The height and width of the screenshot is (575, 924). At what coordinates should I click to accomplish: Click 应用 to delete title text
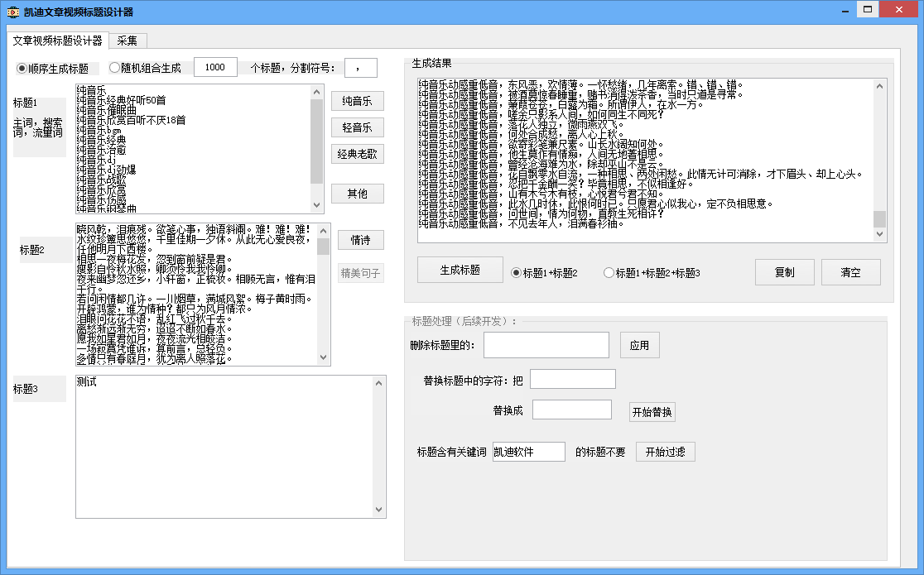coord(640,345)
